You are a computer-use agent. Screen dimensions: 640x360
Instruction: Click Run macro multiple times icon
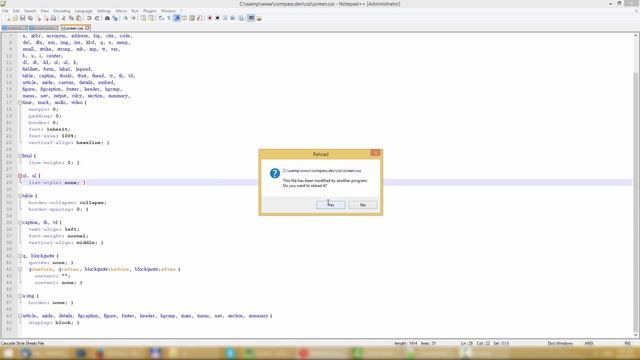233,18
